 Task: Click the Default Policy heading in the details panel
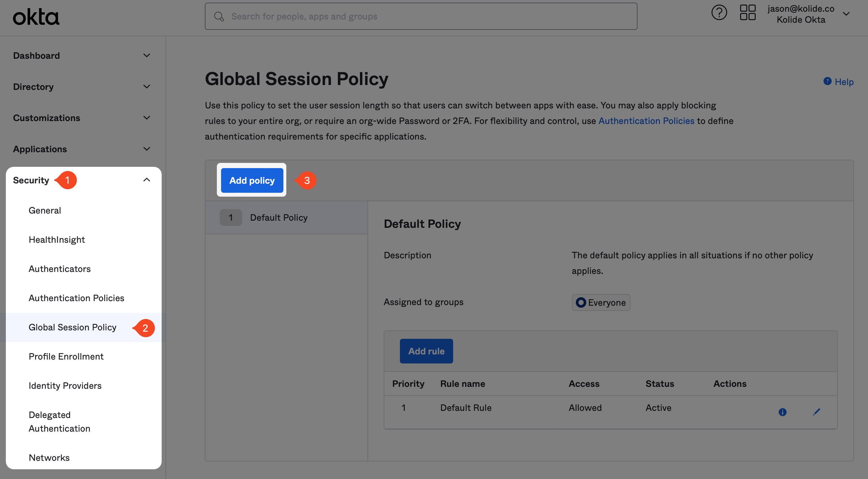tap(422, 224)
